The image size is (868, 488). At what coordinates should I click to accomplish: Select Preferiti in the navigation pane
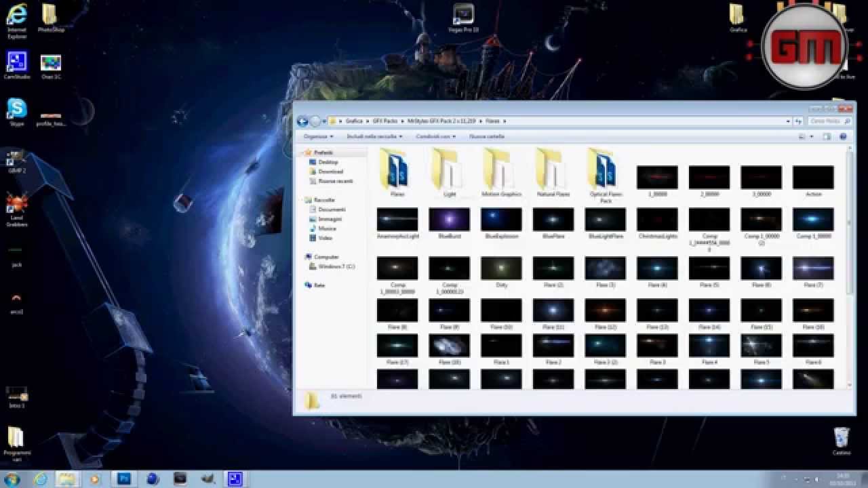point(323,152)
